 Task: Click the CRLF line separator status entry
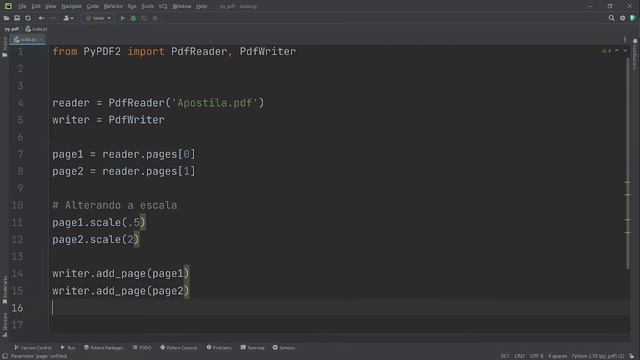tap(520, 356)
